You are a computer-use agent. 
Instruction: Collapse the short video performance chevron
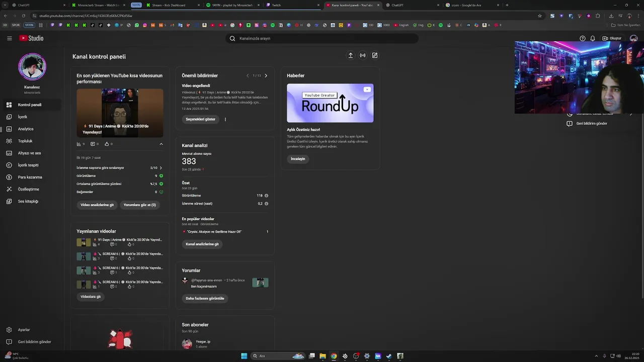pos(161,144)
